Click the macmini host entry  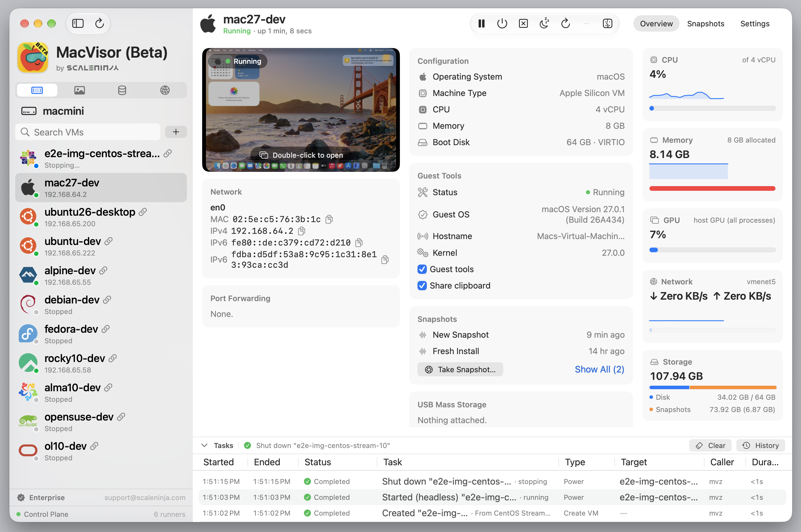pyautogui.click(x=53, y=111)
